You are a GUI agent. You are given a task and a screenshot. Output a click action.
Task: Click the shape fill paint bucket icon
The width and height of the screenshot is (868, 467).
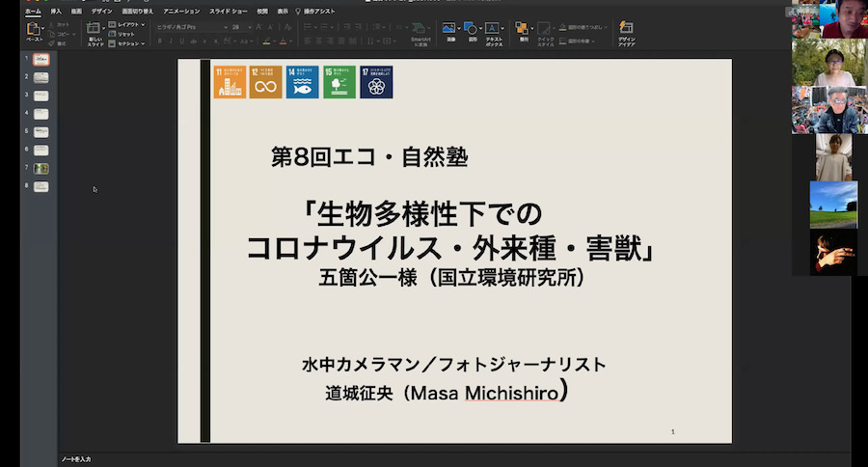(562, 27)
